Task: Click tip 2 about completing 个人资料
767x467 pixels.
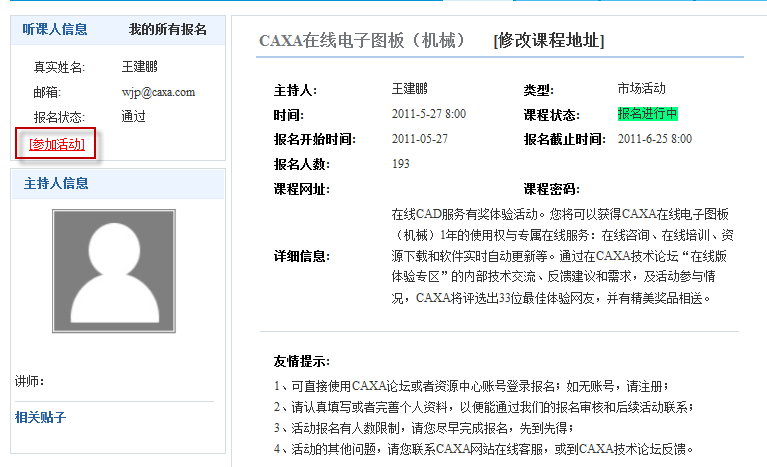Action: point(483,407)
